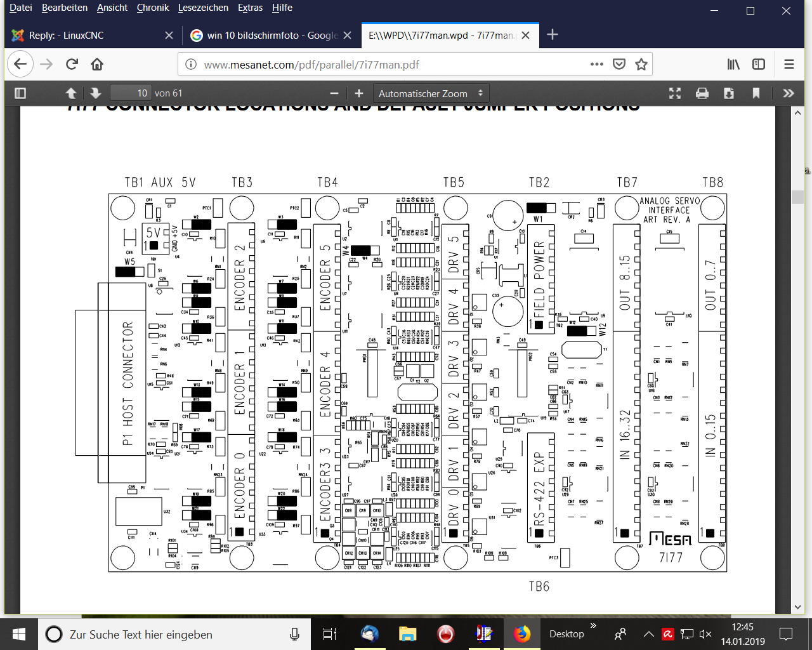This screenshot has height=650, width=812.
Task: Open the Extras menu
Action: (251, 8)
